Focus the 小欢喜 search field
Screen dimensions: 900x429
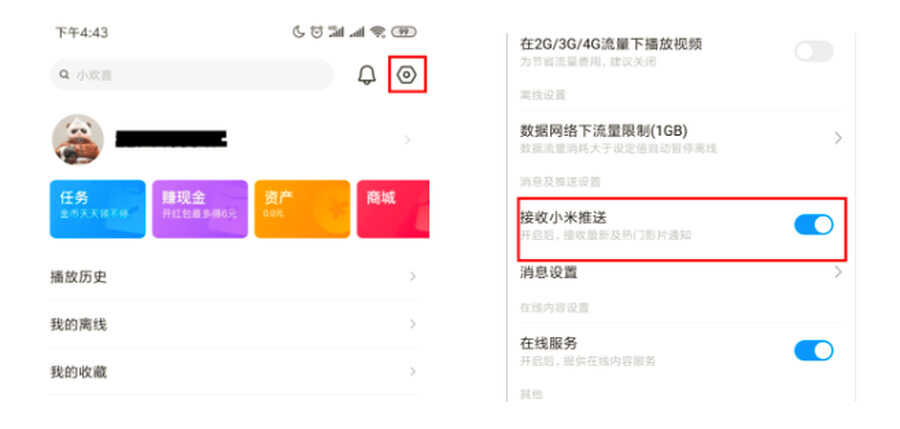pos(191,75)
